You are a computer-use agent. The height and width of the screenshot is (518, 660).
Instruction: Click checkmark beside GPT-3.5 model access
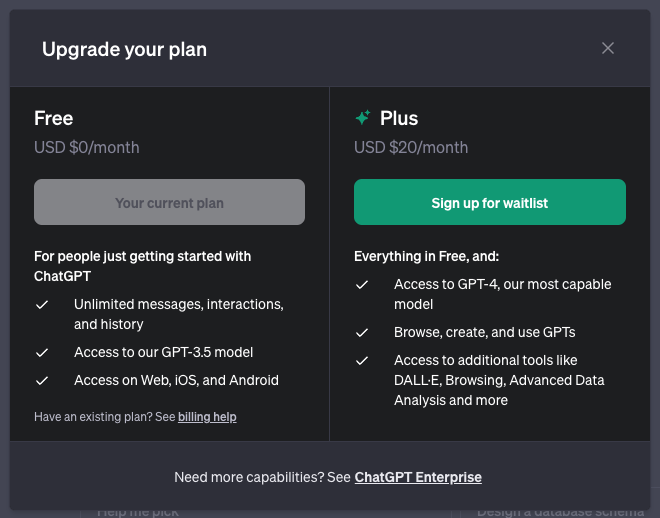(42, 352)
